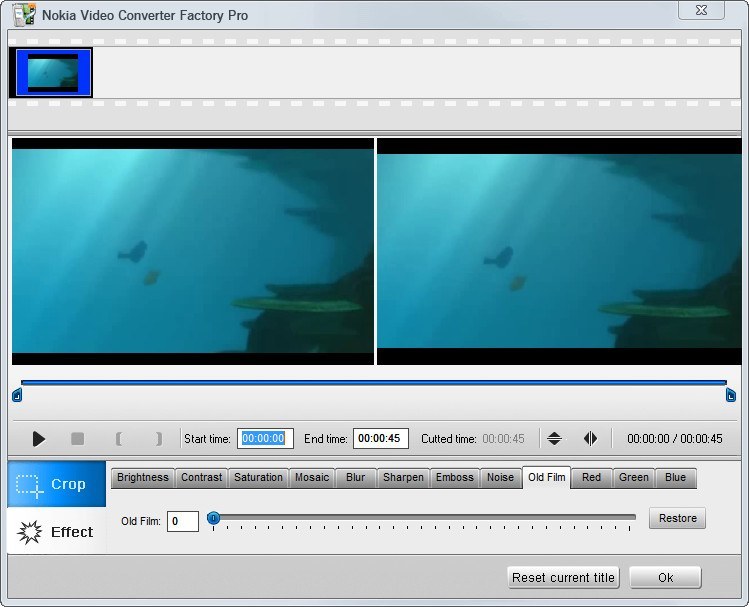Image resolution: width=749 pixels, height=607 pixels.
Task: Click the original video preview pane
Action: point(193,251)
